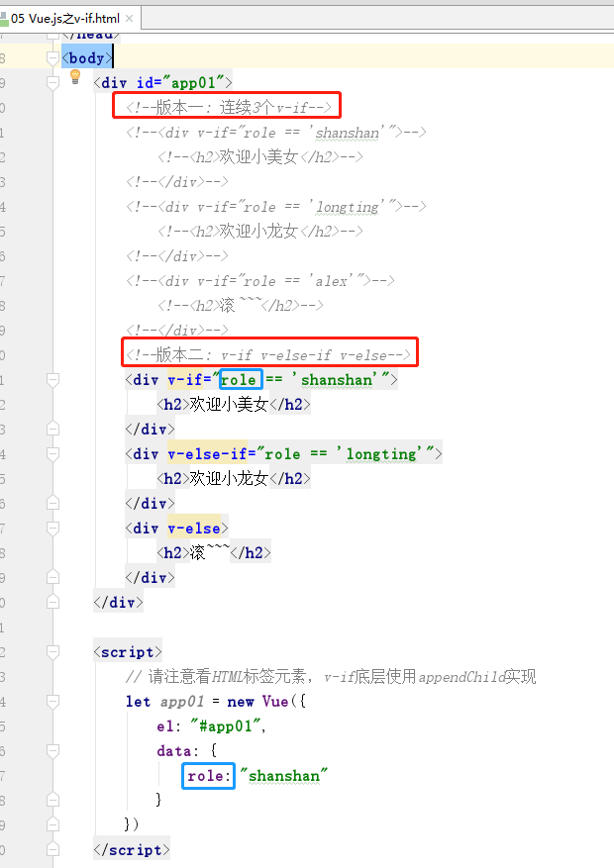Place cursor after the <body> tag
Image resolution: width=614 pixels, height=868 pixels.
click(112, 58)
